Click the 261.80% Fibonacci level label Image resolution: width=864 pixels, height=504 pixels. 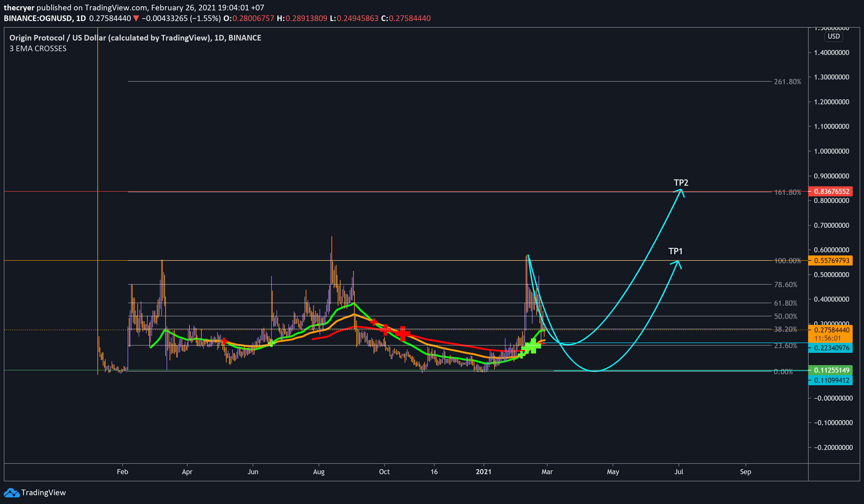click(x=788, y=82)
